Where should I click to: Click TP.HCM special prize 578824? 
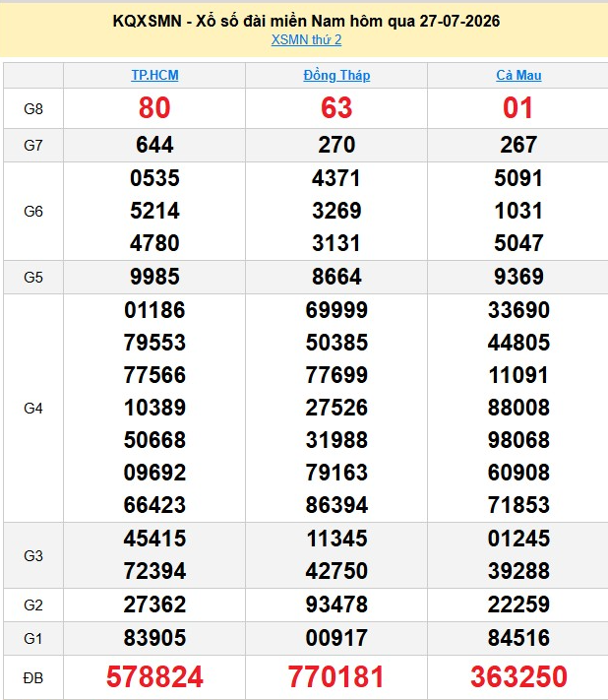tap(154, 676)
